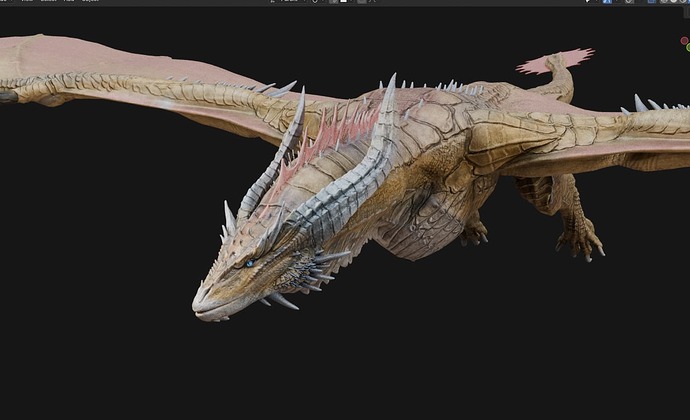
Task: Open selectability and visibility filter icon
Action: click(x=588, y=2)
